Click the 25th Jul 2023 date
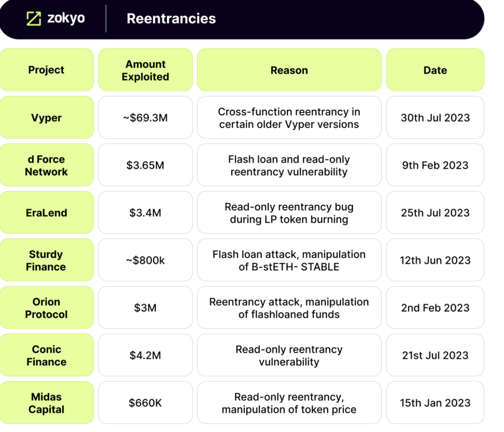The image size is (504, 432). click(x=435, y=213)
